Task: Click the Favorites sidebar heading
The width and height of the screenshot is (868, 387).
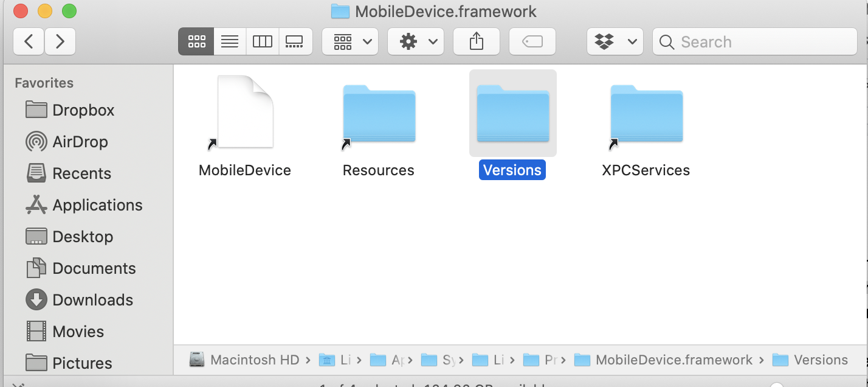Action: tap(44, 83)
